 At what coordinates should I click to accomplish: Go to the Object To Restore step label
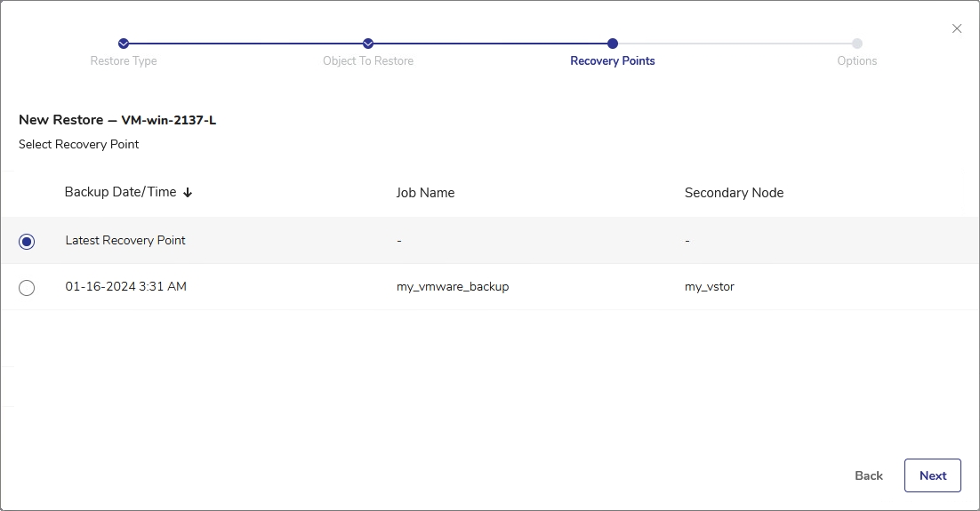pos(368,61)
